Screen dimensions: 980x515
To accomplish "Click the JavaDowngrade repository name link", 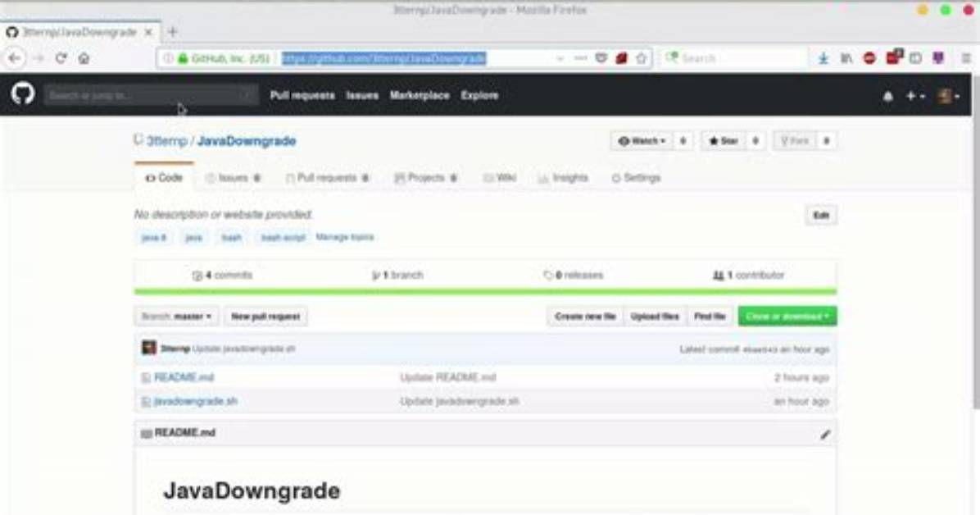I will (x=247, y=141).
